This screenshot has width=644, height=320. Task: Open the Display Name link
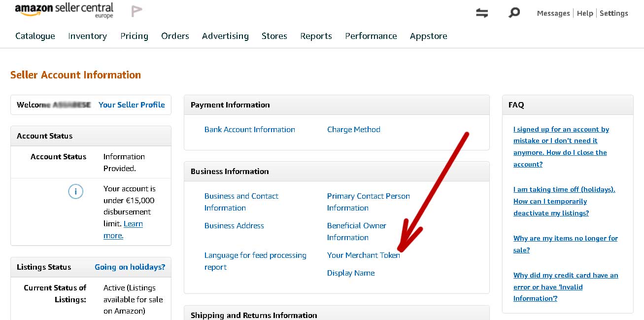click(x=351, y=273)
